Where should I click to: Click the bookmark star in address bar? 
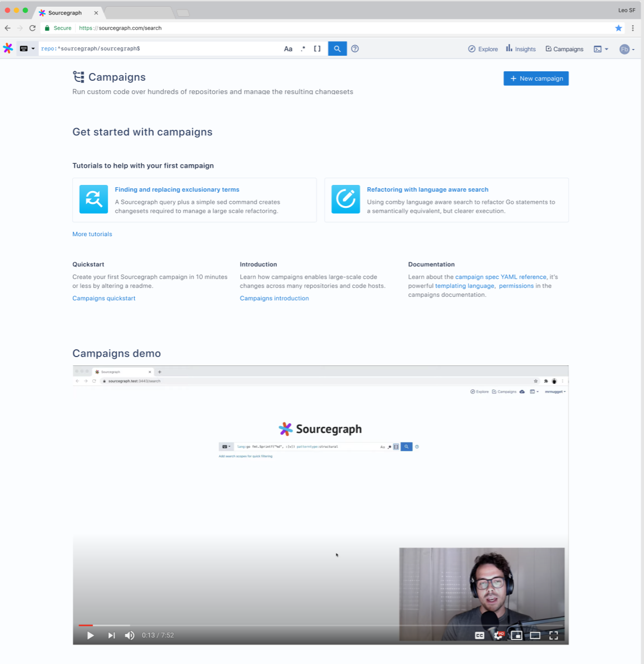point(618,28)
